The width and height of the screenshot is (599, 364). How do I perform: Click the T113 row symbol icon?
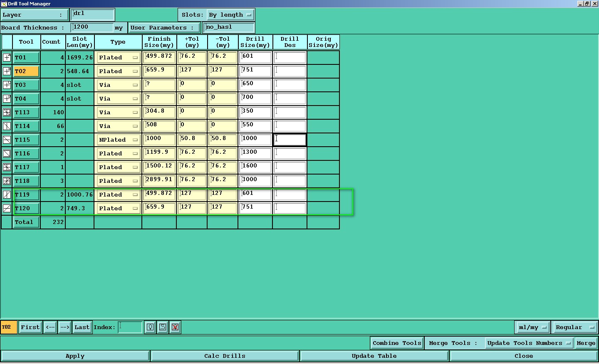[7, 112]
